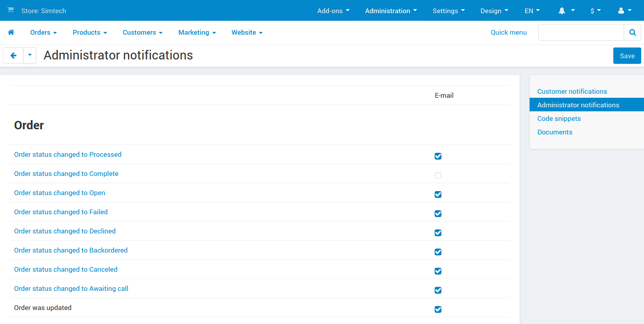Untick email for Order status changed to Canceled
This screenshot has width=644, height=324.
pos(438,271)
